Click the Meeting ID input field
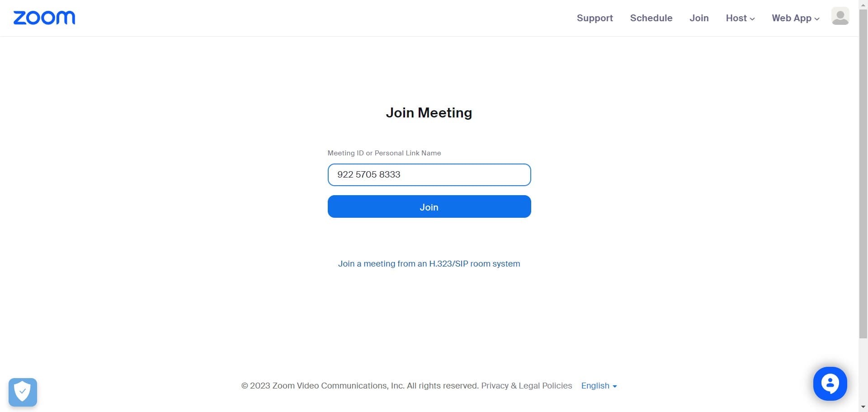Viewport: 868px width, 412px height. click(x=429, y=175)
